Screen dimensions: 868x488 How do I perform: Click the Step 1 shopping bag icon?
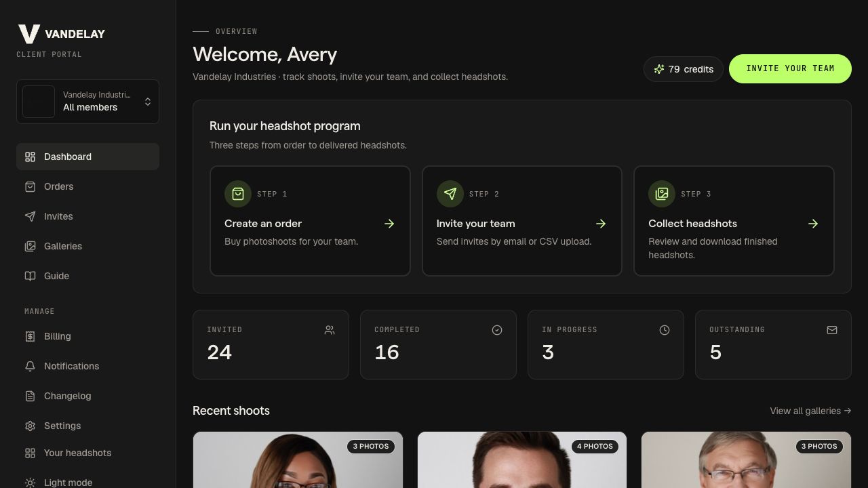[238, 194]
